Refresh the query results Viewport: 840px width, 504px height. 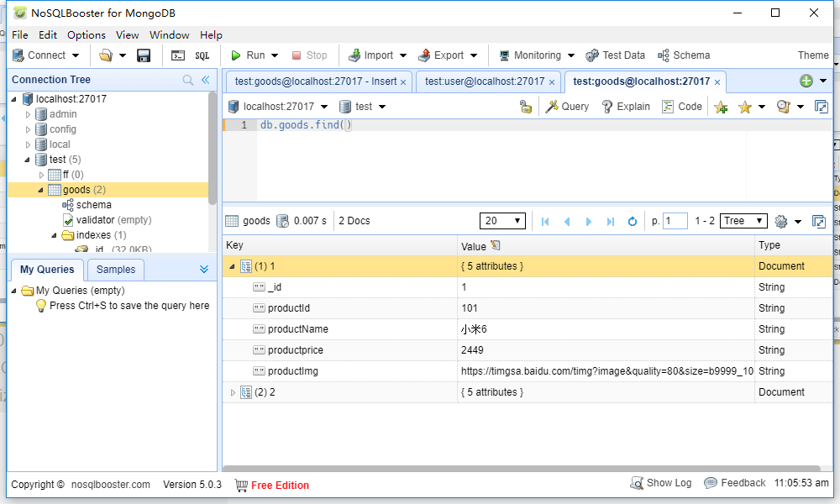633,220
